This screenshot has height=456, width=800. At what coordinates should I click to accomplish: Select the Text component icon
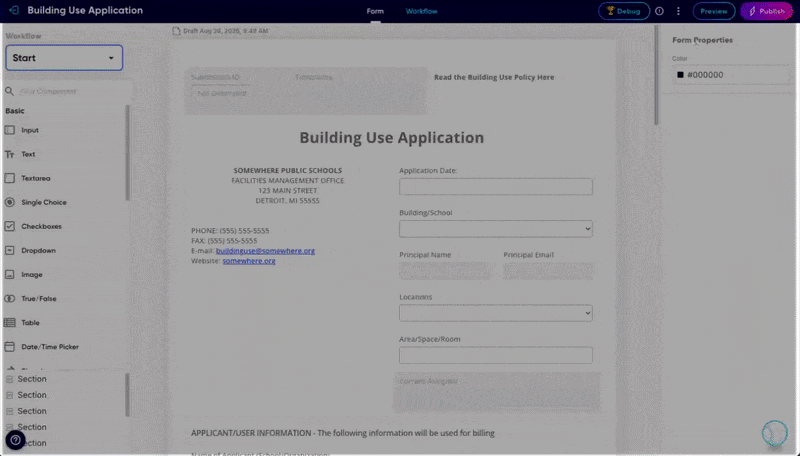(x=10, y=154)
